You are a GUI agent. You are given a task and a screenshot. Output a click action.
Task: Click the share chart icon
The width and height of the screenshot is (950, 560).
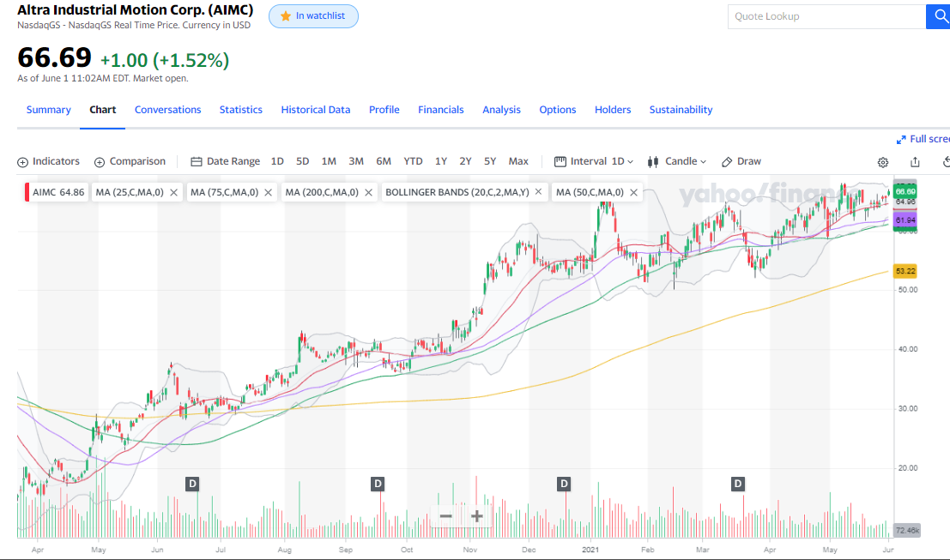915,162
